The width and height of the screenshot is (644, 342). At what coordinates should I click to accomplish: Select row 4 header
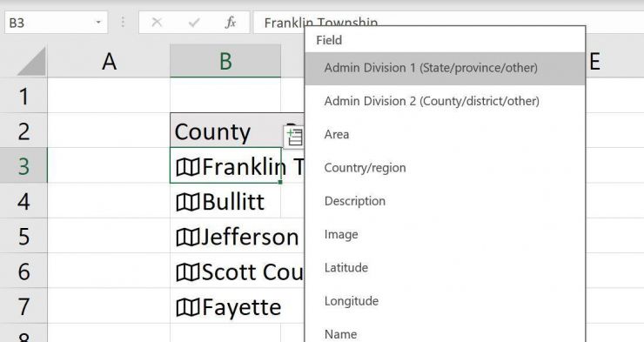coord(23,202)
